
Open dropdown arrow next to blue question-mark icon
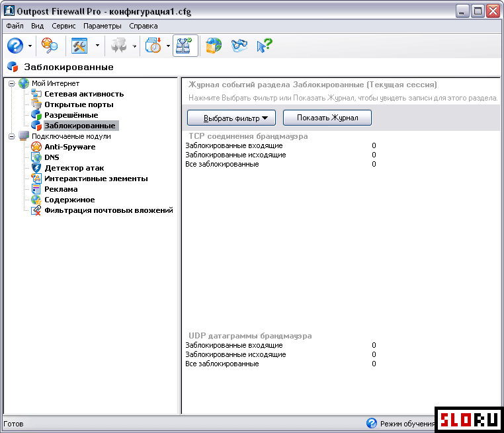[30, 46]
